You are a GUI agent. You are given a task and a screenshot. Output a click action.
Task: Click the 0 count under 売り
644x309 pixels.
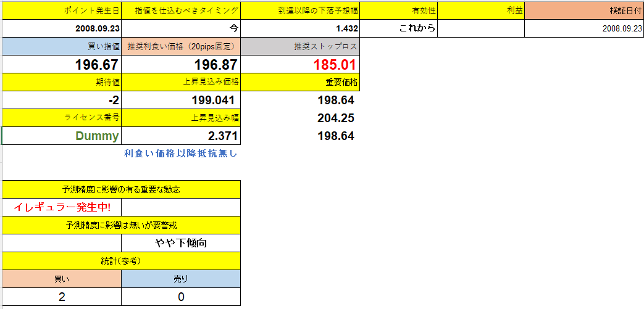pyautogui.click(x=181, y=296)
